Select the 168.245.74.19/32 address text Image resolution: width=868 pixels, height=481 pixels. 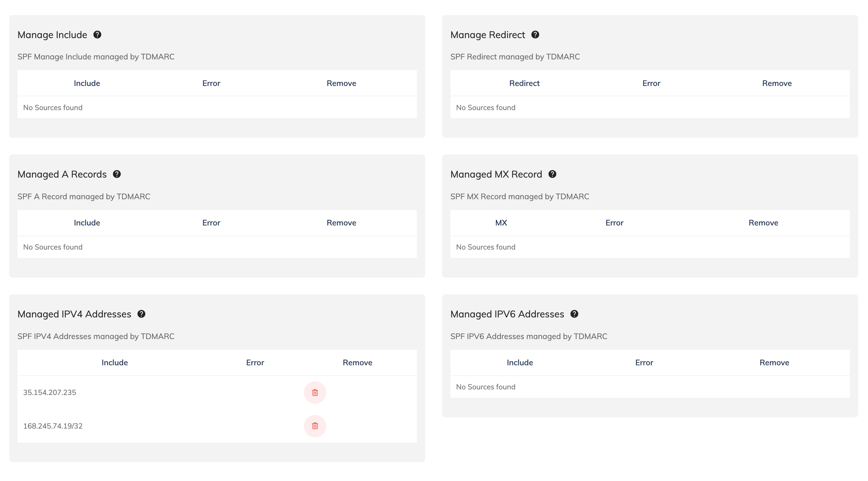tap(53, 426)
